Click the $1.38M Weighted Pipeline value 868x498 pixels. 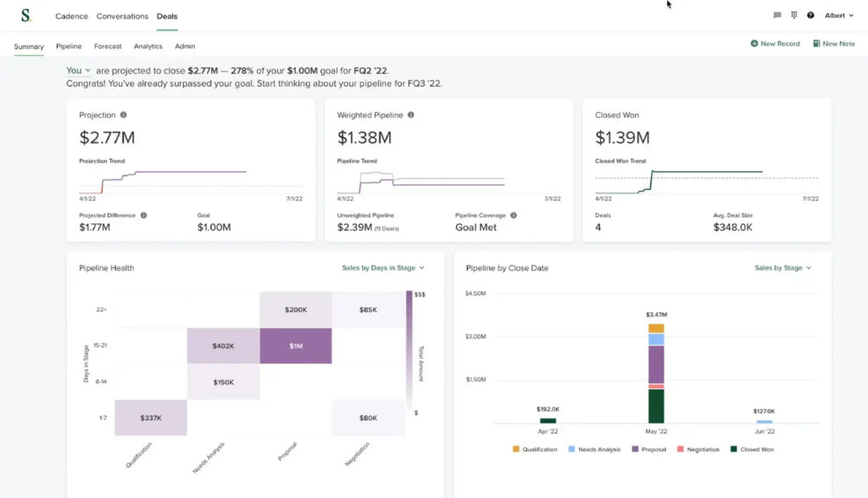(x=364, y=137)
